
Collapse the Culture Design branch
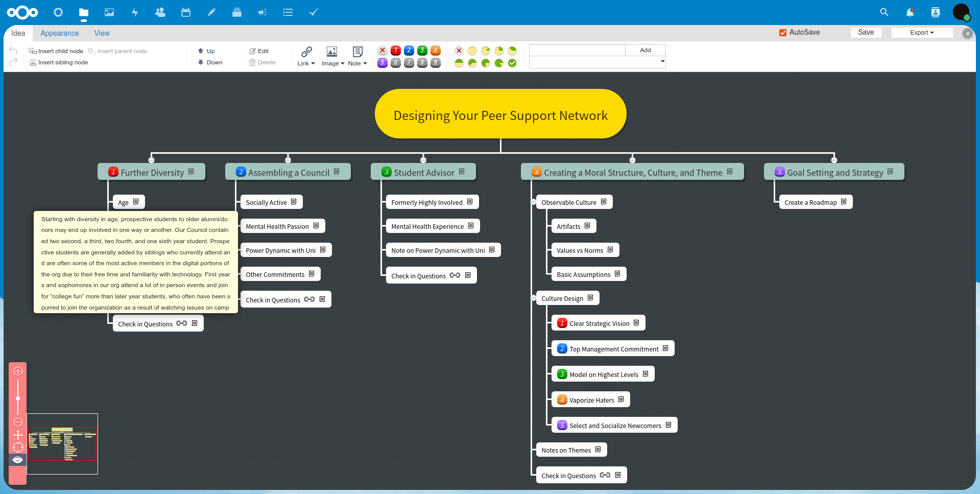click(533, 298)
